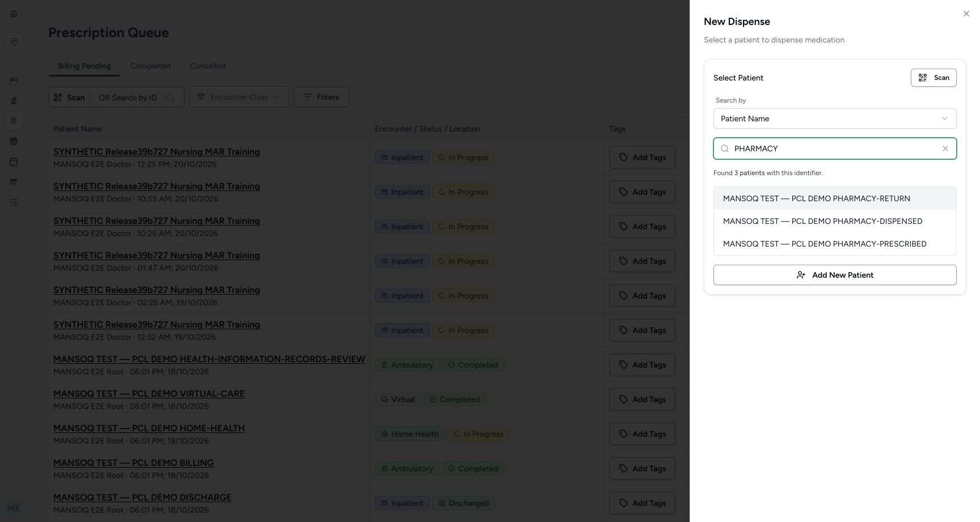Select patient PCL DEMO PHARMACY-DISPENSED
This screenshot has height=522, width=980.
coord(835,221)
